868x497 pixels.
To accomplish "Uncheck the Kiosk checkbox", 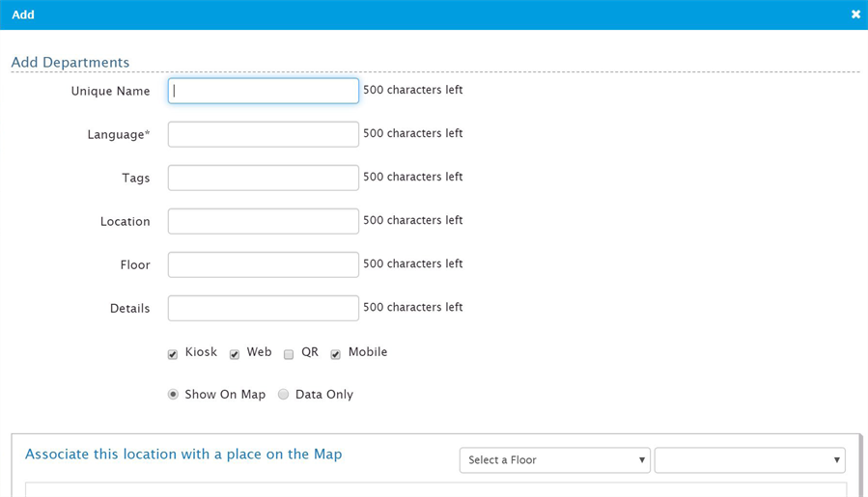I will point(173,354).
